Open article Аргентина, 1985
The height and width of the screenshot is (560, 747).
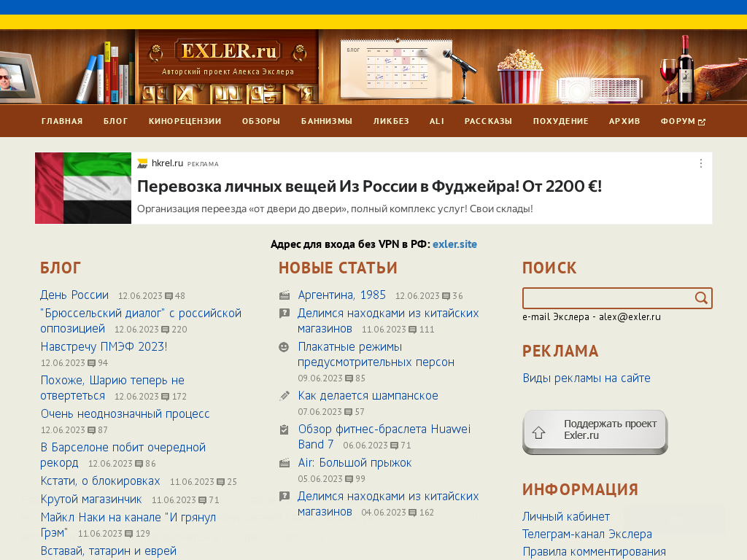(341, 295)
